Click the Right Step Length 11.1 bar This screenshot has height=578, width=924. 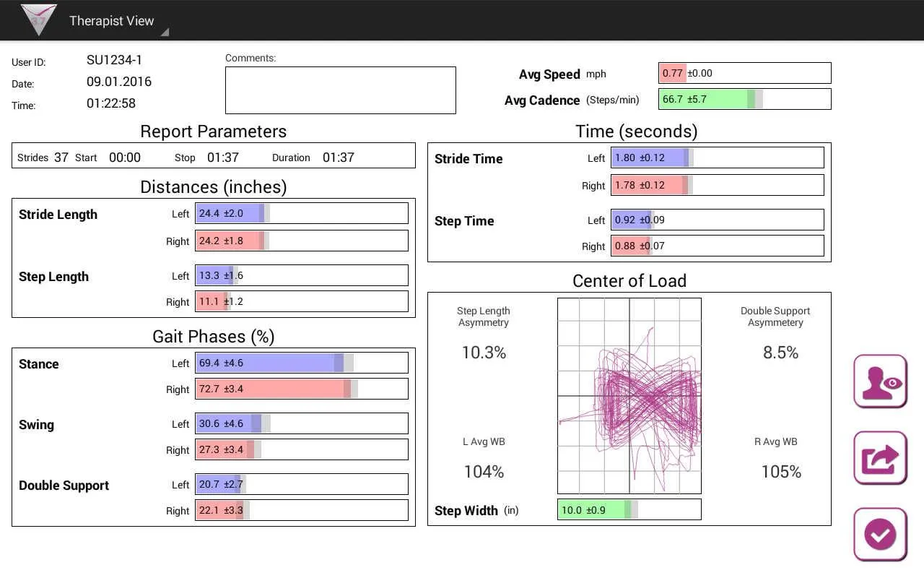pos(302,301)
